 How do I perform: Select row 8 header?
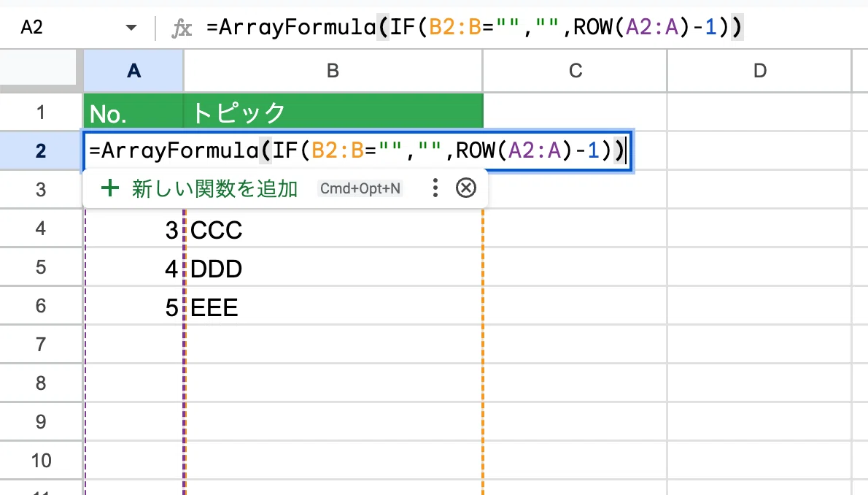[41, 383]
